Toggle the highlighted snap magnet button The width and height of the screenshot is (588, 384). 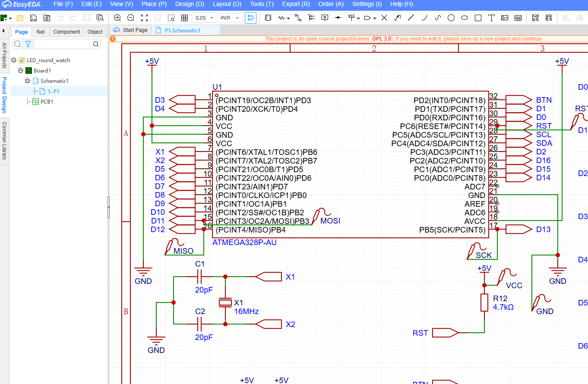[x=250, y=18]
